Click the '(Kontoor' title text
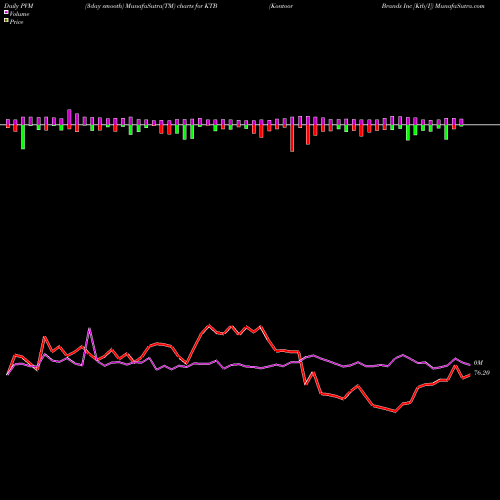The image size is (500, 500). click(281, 6)
